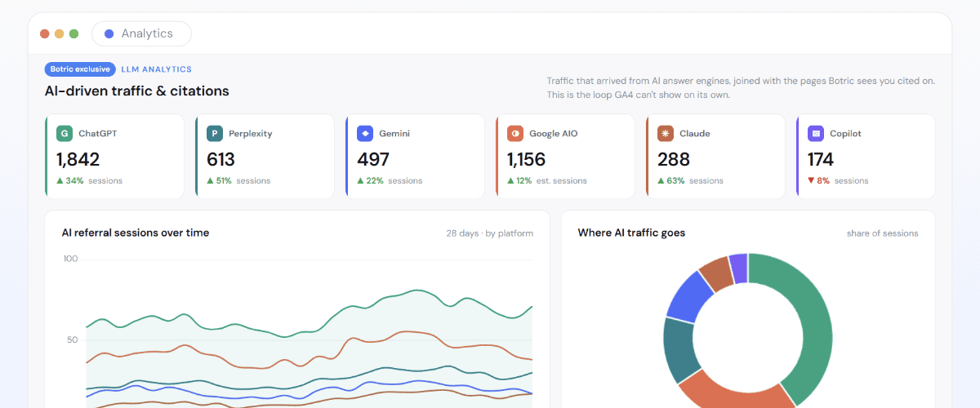Image resolution: width=980 pixels, height=408 pixels.
Task: Click the LLM ANALYTICS label
Action: (157, 69)
